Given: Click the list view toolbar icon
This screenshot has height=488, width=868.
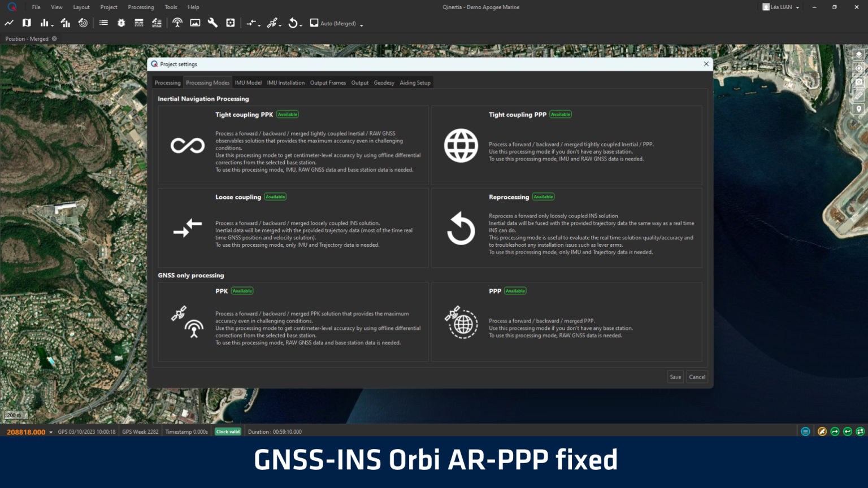Looking at the screenshot, I should [x=103, y=23].
